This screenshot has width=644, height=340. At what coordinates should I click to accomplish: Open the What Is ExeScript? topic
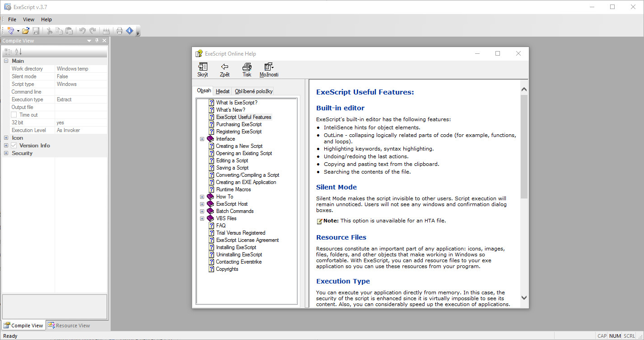[x=237, y=103]
